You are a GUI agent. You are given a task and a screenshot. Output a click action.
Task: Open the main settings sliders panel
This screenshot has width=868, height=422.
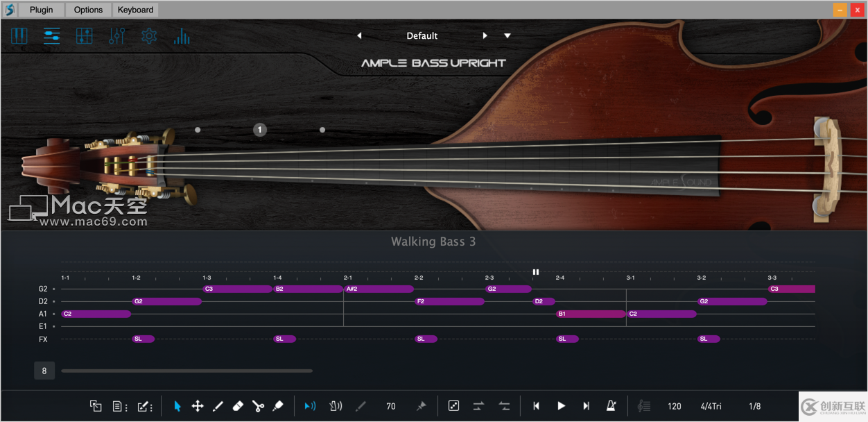tap(51, 35)
